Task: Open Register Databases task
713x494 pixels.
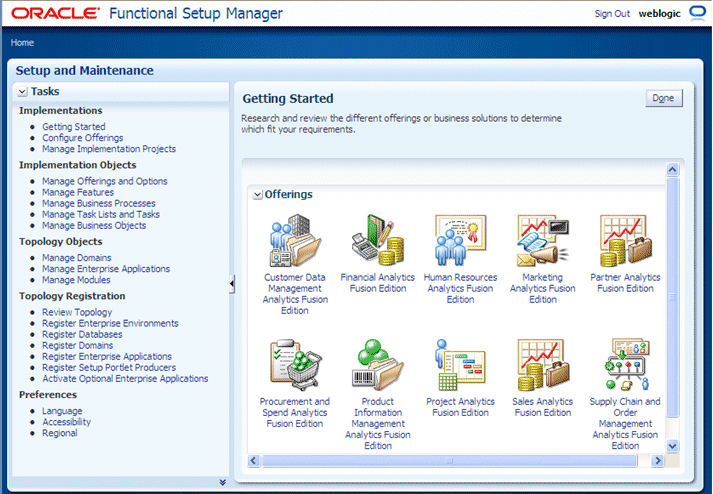Action: click(82, 334)
